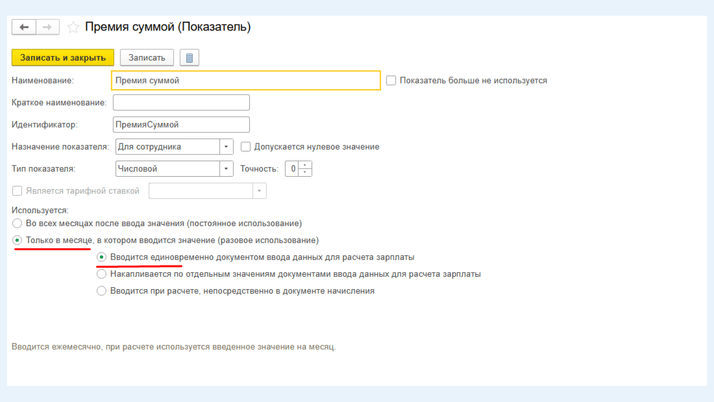The width and height of the screenshot is (714, 402).
Task: Open Назначение показателя dropdown arrow
Action: pos(226,147)
